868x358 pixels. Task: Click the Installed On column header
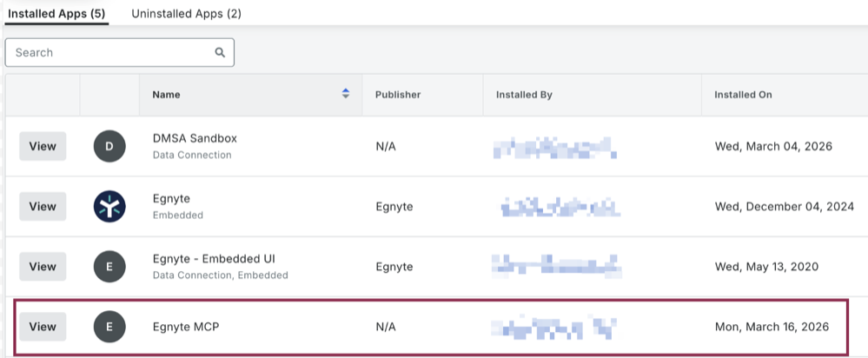coord(743,95)
